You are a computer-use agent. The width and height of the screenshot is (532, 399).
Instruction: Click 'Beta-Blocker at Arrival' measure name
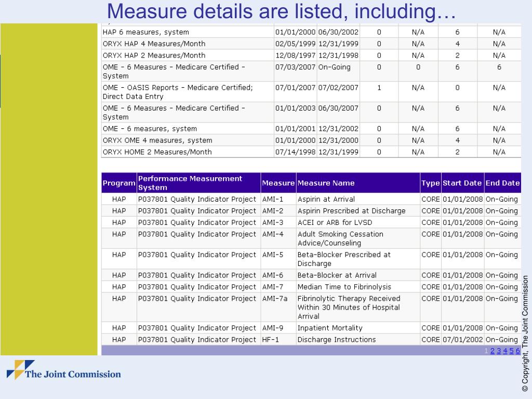tap(337, 275)
